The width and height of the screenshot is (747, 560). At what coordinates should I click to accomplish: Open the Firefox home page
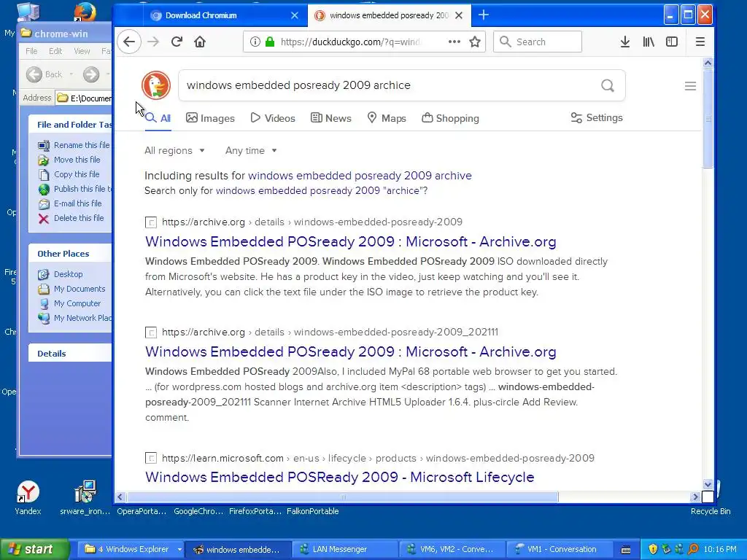[200, 42]
